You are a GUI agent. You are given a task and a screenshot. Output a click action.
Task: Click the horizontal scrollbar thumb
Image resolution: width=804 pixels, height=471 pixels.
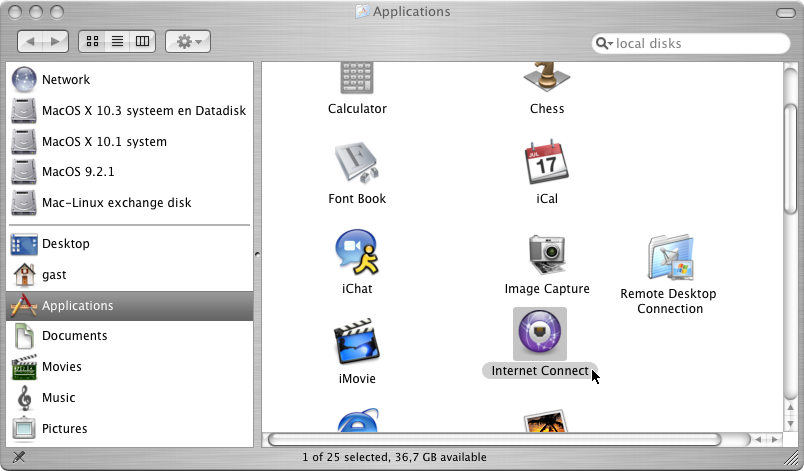pos(494,439)
